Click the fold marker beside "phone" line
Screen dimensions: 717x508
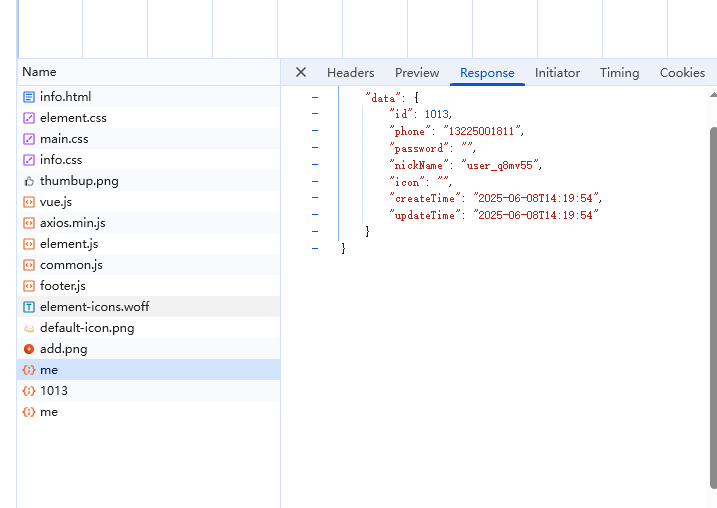[x=315, y=131]
